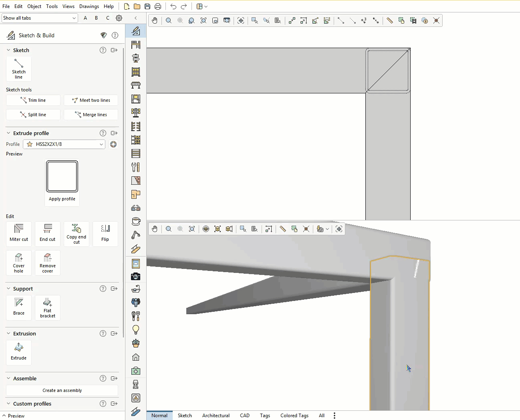Select tab set A
520x420 pixels.
click(x=85, y=18)
